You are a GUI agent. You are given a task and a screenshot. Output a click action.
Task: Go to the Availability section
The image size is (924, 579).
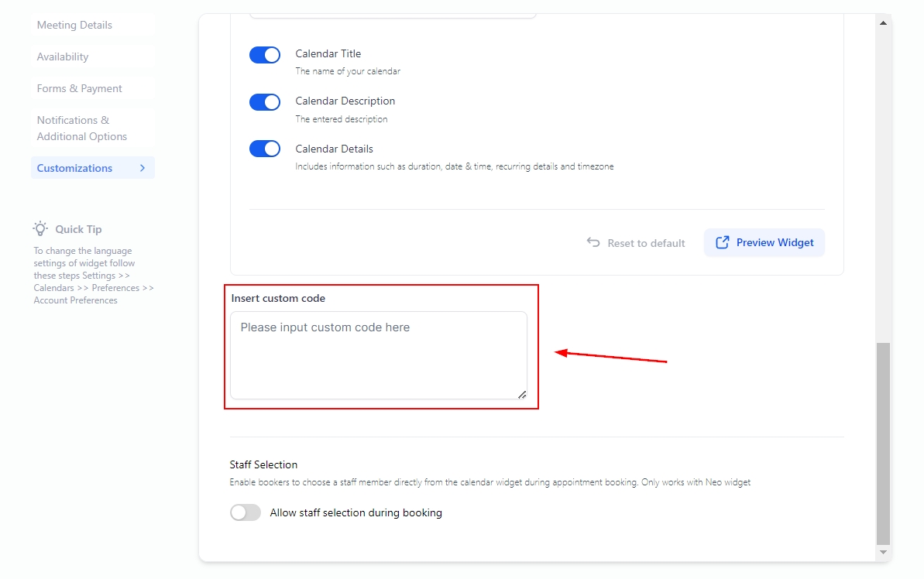[63, 57]
